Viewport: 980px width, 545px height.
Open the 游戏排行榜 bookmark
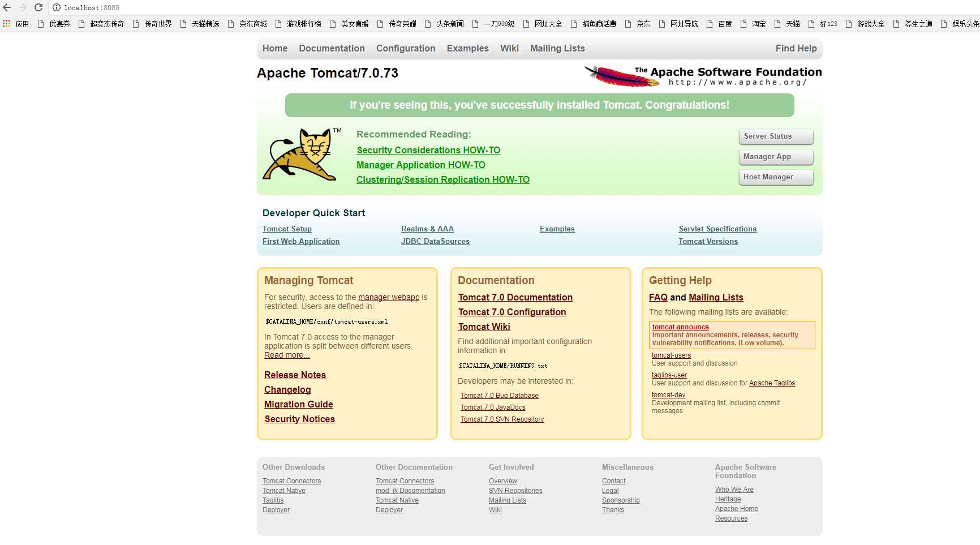click(298, 24)
